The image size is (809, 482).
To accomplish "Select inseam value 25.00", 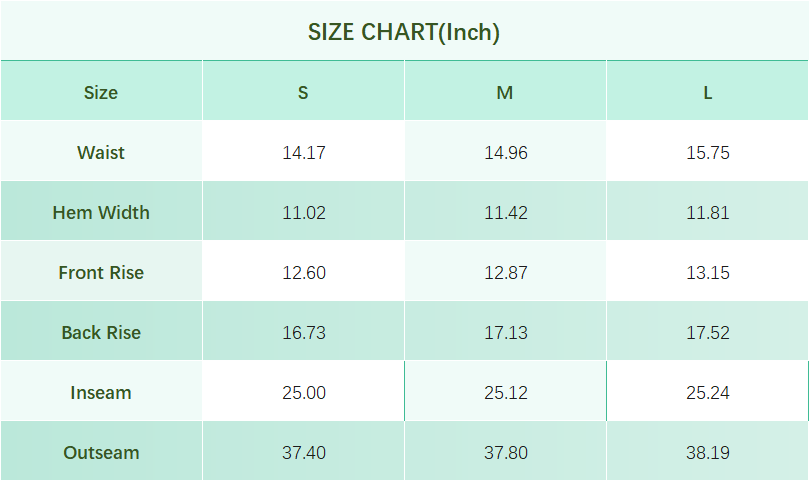I will click(x=304, y=393).
